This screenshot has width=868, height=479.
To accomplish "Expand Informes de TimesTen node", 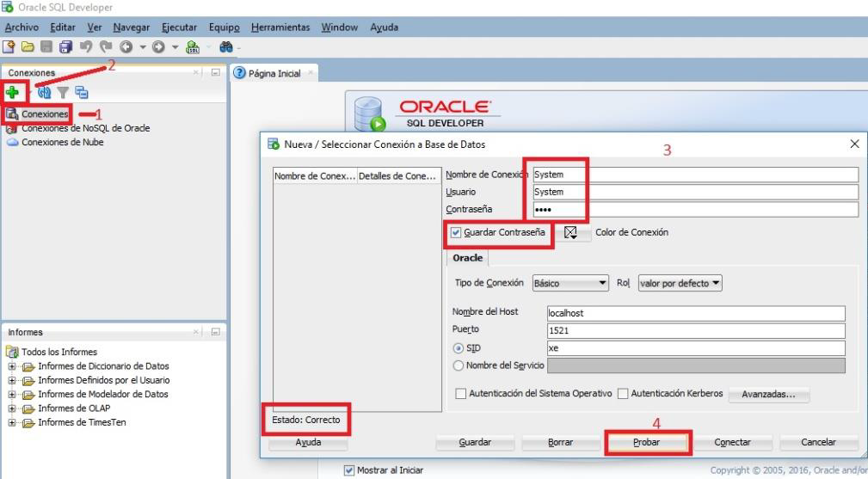I will pos(12,422).
